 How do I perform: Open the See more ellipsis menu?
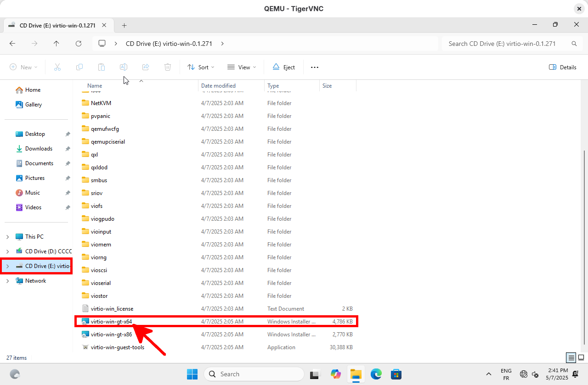pyautogui.click(x=314, y=67)
